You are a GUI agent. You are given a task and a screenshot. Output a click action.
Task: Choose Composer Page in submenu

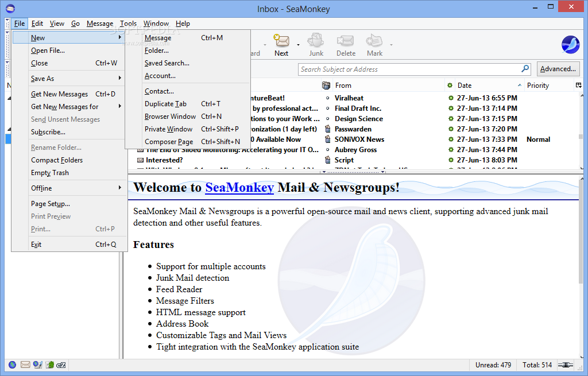pos(188,142)
